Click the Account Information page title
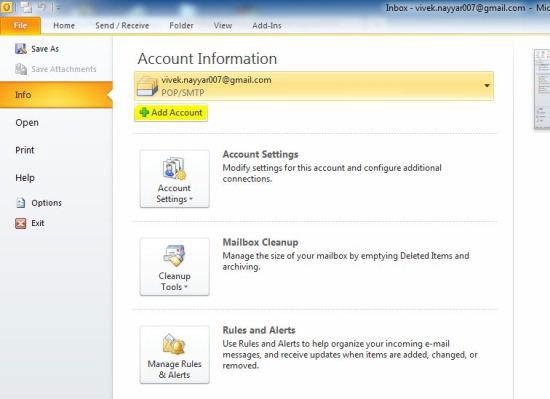The width and height of the screenshot is (550, 399). click(x=207, y=59)
